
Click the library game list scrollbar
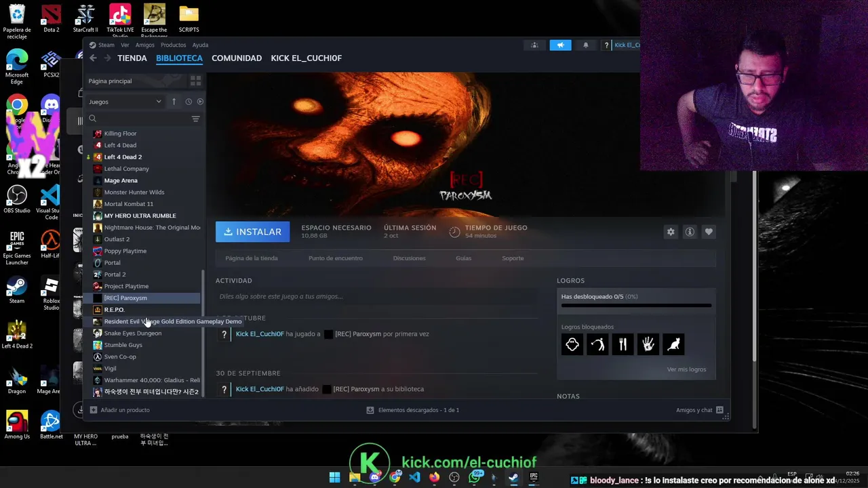(203, 332)
